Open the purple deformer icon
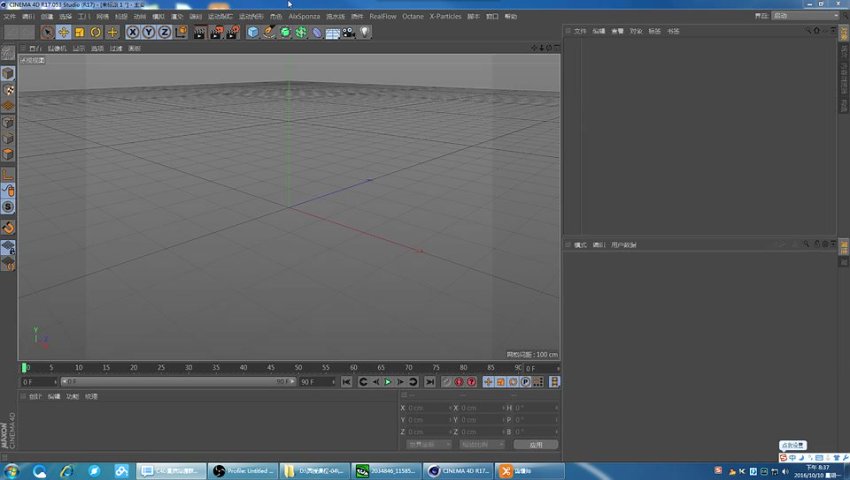 point(317,33)
